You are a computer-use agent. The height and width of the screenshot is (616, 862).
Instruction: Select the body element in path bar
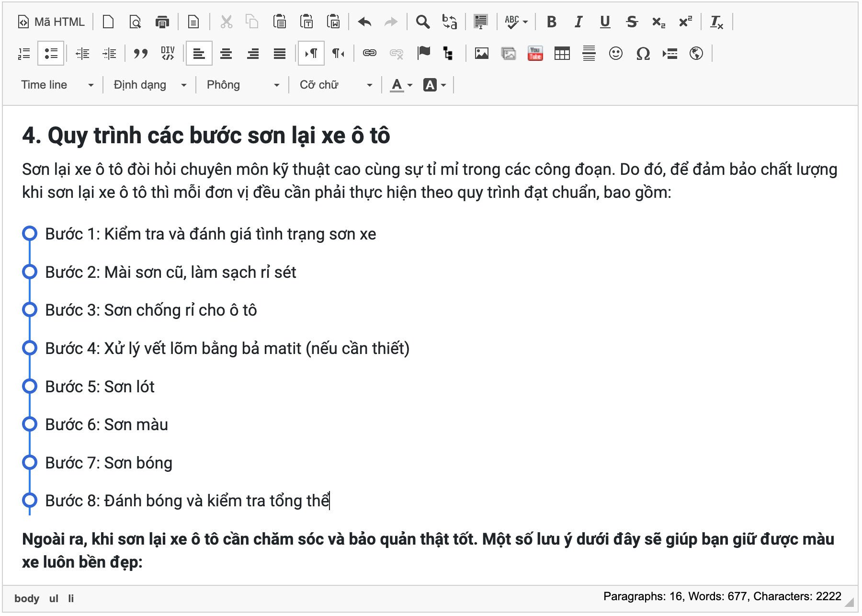coord(27,598)
